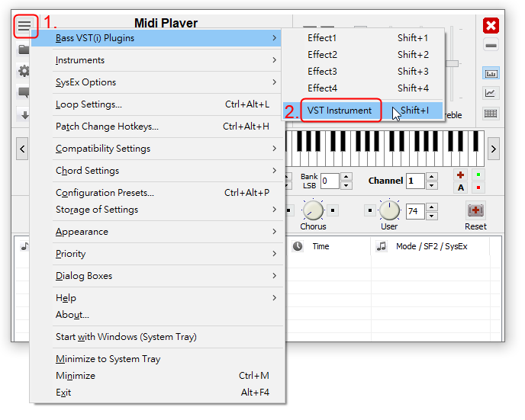Click the Time column header
The image size is (525, 420).
(328, 246)
